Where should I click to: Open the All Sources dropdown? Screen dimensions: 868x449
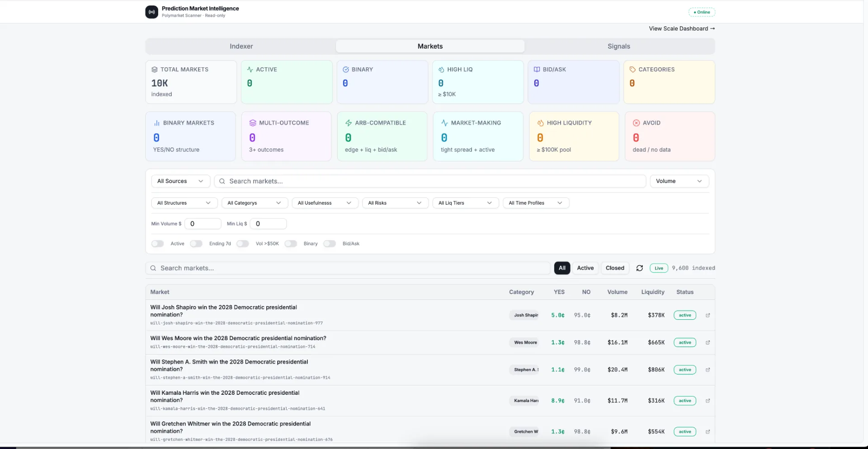[180, 181]
